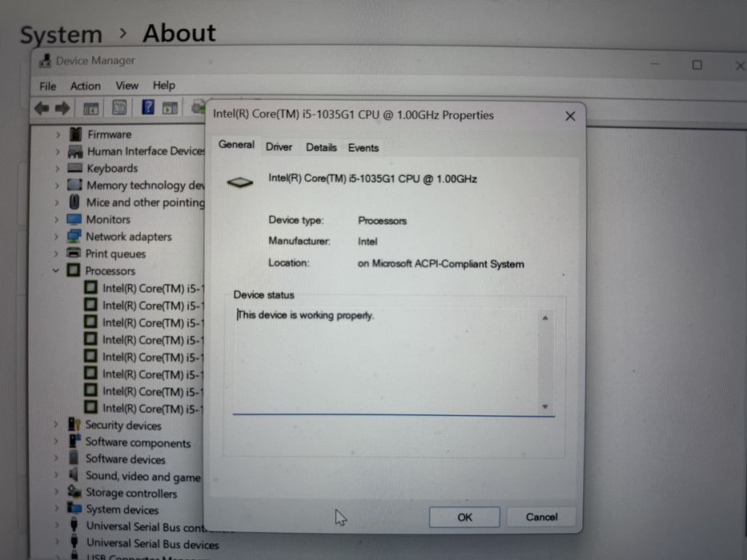Screen dimensions: 747x560
Task: Select the Software devices icon
Action: tap(74, 457)
